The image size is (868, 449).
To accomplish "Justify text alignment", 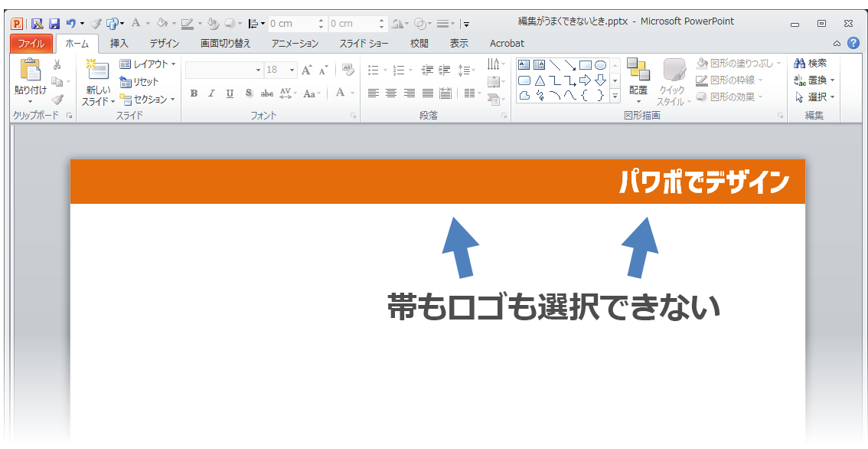I will pyautogui.click(x=427, y=93).
